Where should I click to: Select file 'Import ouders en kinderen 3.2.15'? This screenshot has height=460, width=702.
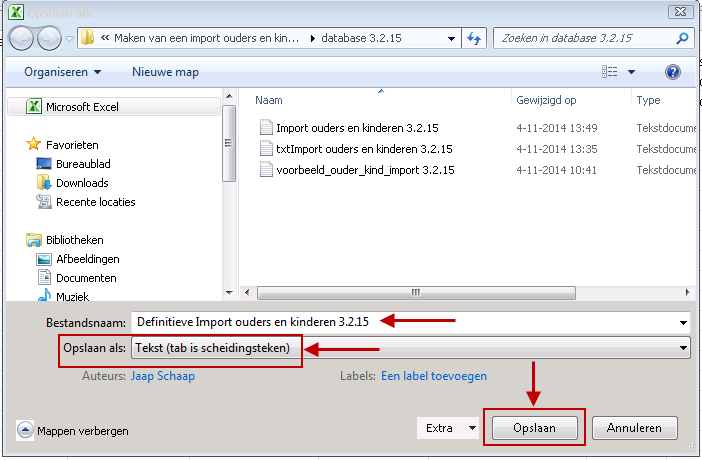coord(356,128)
